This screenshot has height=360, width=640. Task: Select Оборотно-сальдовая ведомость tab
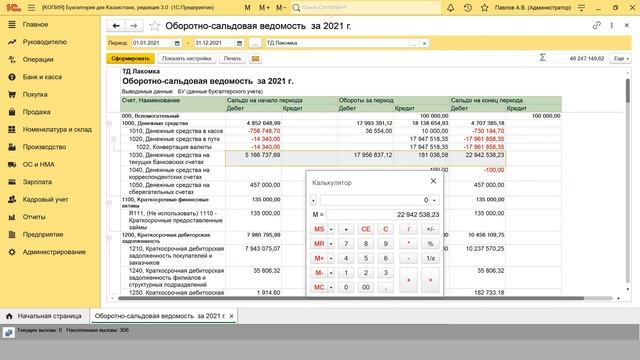click(160, 316)
